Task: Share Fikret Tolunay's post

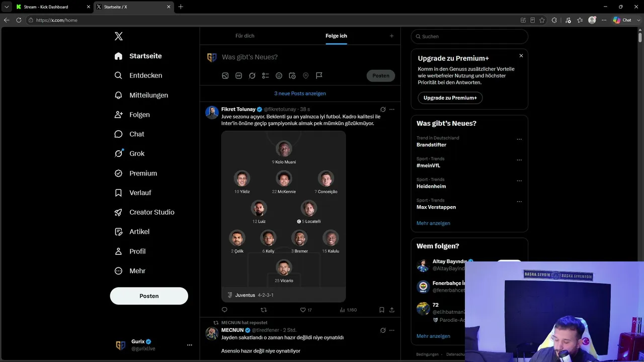Action: 392,310
